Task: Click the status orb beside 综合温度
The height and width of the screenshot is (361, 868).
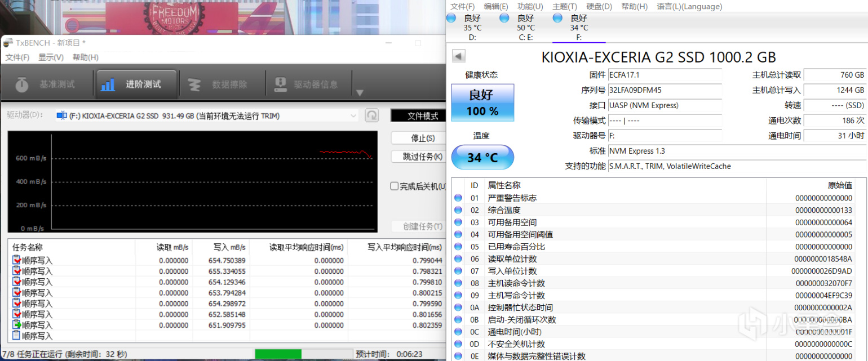Action: pyautogui.click(x=458, y=210)
